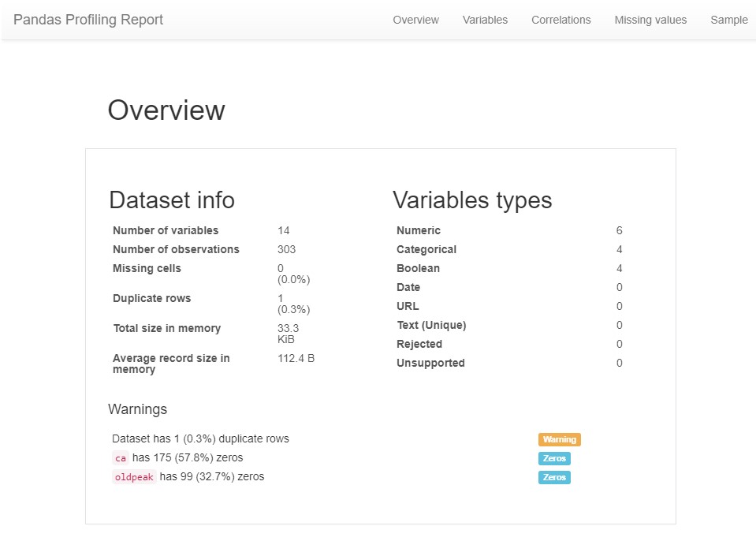Switch to the Variables section
Screen dimensions: 756x541
tap(485, 20)
